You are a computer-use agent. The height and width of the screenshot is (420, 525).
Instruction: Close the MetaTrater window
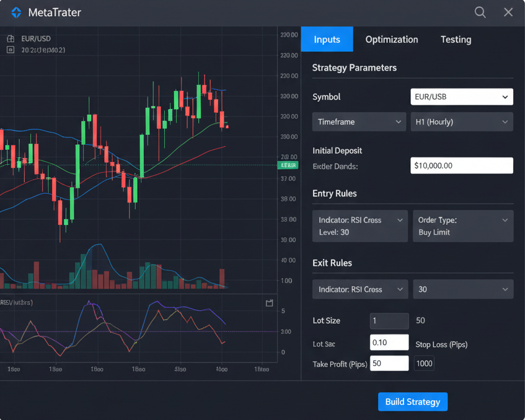(508, 12)
